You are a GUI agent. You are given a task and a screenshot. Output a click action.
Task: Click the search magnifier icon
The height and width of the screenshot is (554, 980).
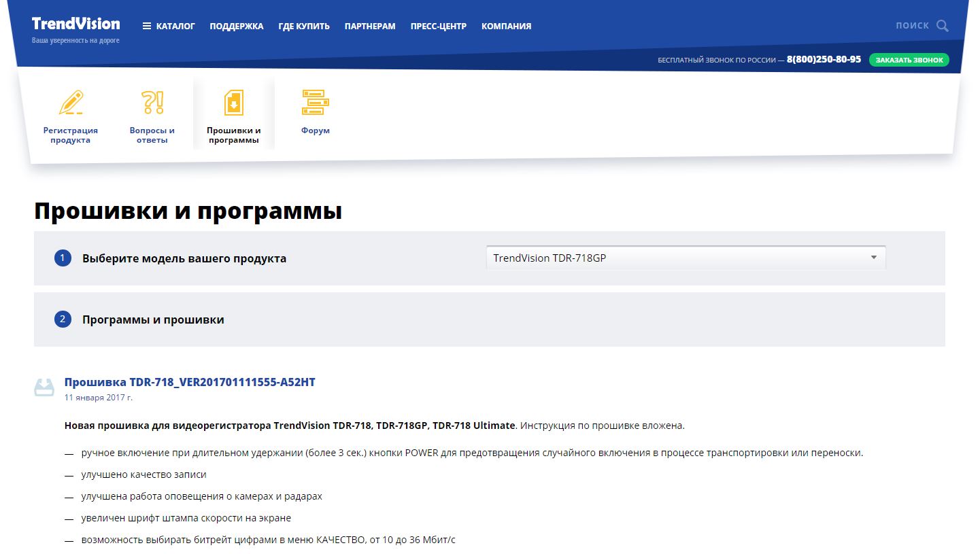[942, 26]
